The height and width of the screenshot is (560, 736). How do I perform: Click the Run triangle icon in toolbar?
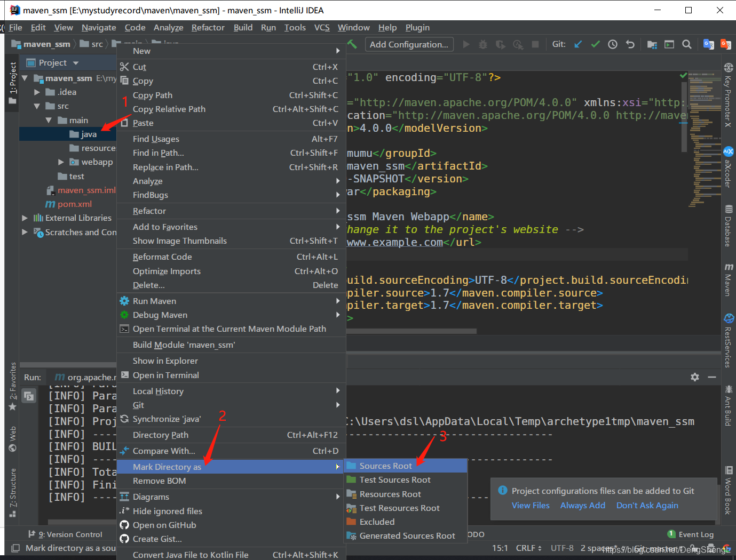pos(466,44)
